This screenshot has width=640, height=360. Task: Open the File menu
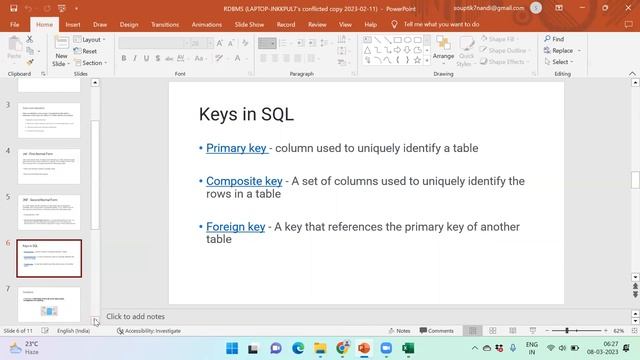[15, 24]
